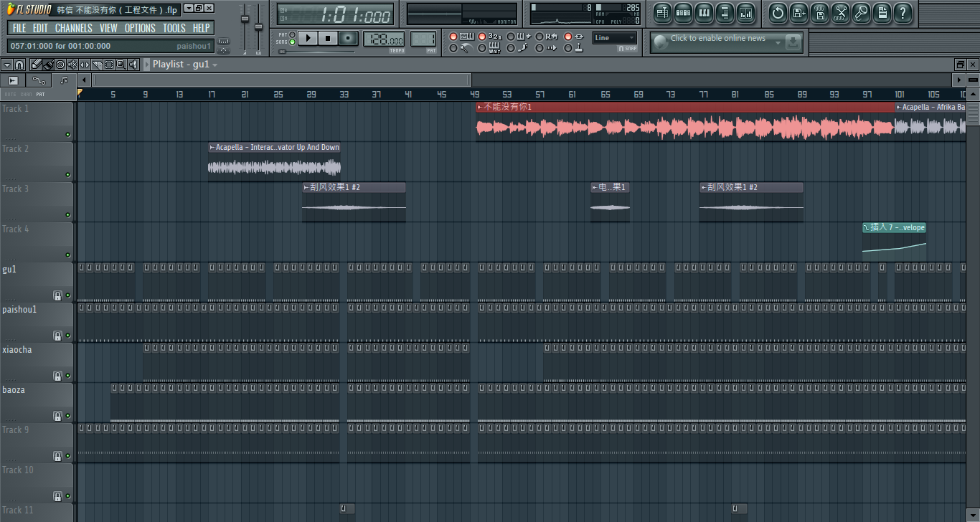Open playlist options menu arrow
The image size is (980, 522).
pos(6,65)
